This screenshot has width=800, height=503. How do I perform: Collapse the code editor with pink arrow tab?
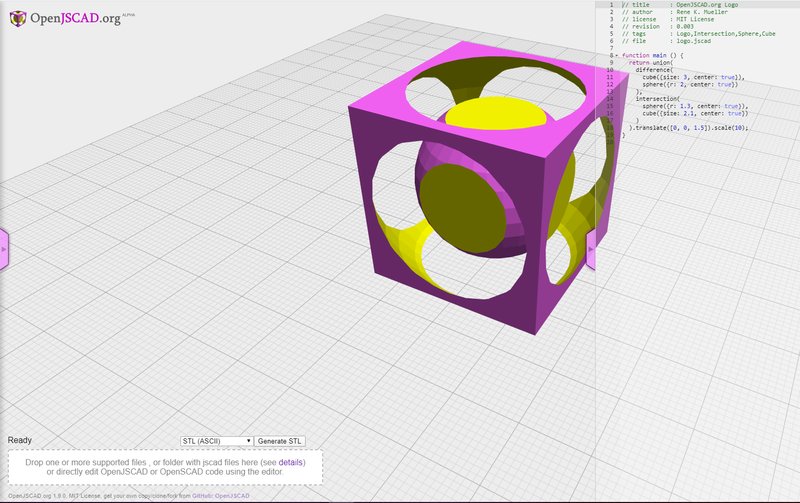pyautogui.click(x=591, y=249)
